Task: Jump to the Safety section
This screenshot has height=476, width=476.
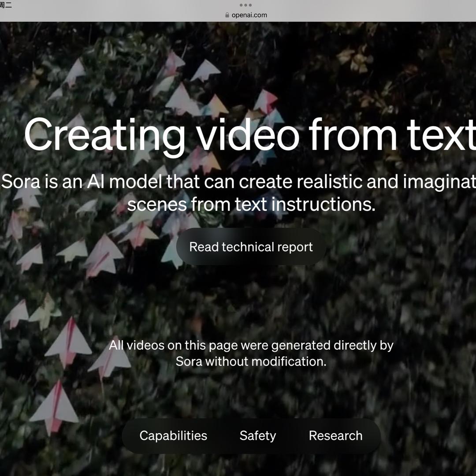Action: pyautogui.click(x=257, y=435)
